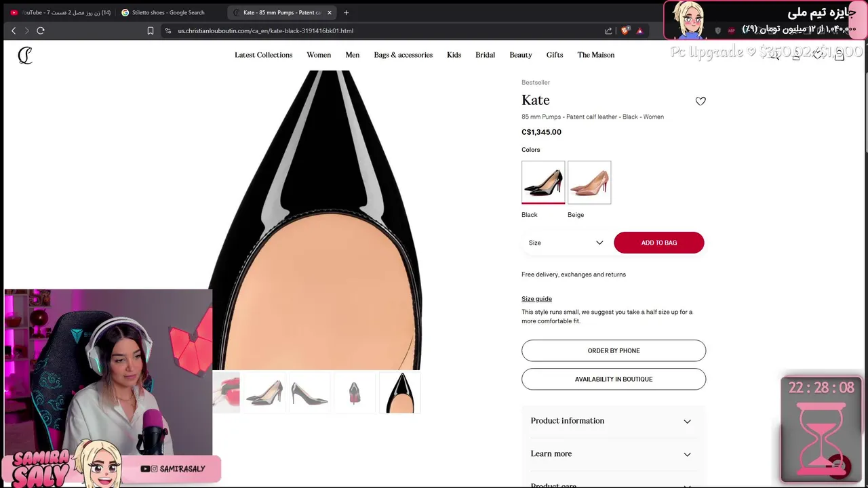The height and width of the screenshot is (488, 868).
Task: Go back using the browser back arrow
Action: (x=14, y=30)
